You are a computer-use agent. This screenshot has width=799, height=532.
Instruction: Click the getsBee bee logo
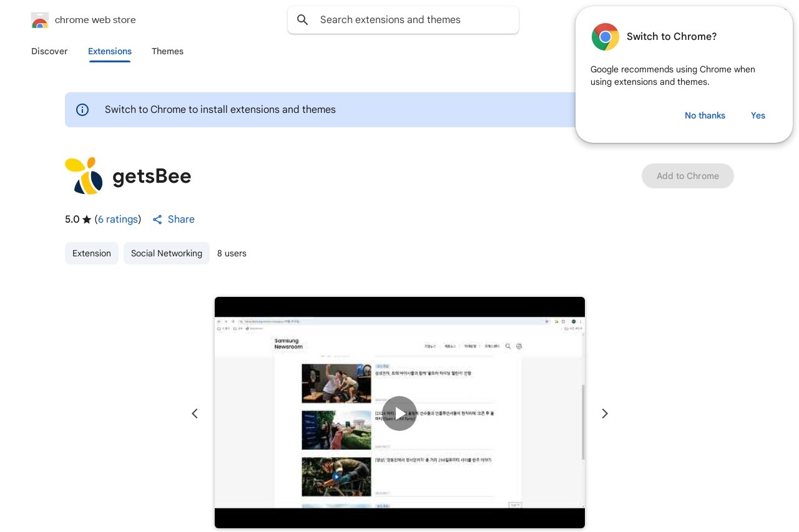84,176
